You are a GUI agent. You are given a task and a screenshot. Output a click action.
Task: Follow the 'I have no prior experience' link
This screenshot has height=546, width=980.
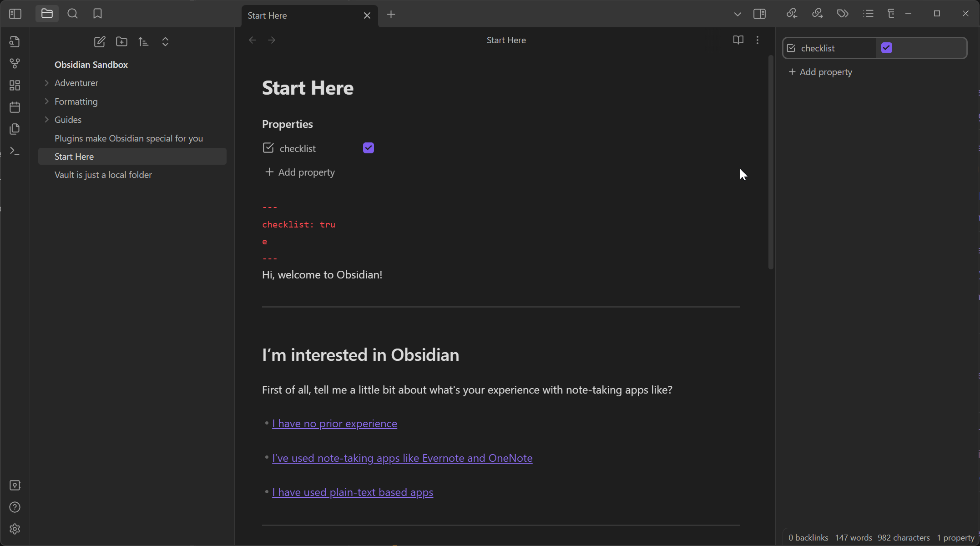coord(334,424)
